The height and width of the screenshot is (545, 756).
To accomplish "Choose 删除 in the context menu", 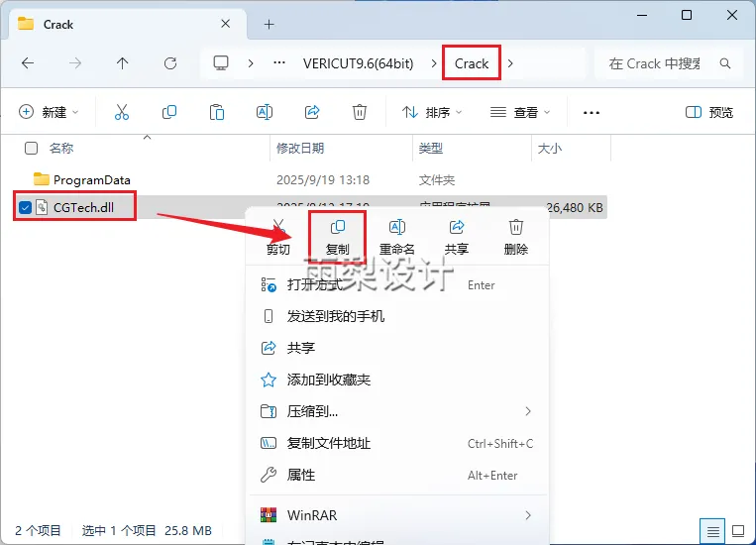I will pyautogui.click(x=516, y=237).
